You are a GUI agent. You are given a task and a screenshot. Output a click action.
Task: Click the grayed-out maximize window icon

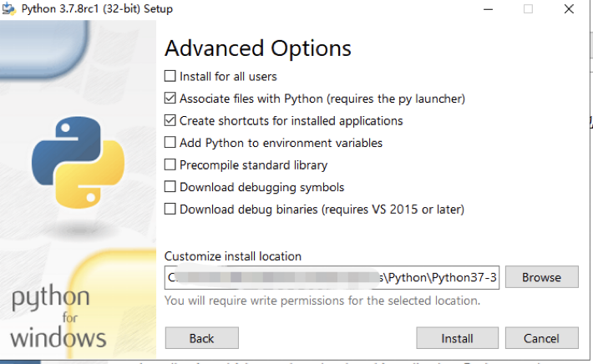coord(528,9)
